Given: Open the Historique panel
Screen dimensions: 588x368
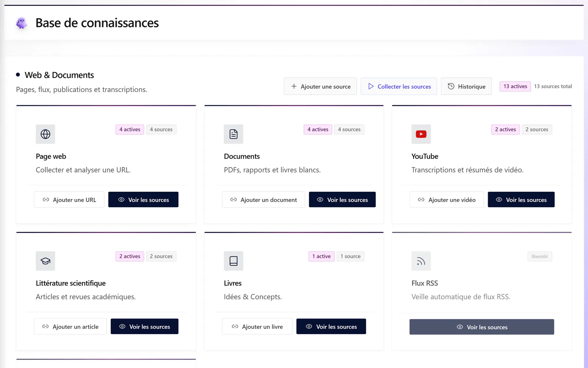Looking at the screenshot, I should click(466, 86).
